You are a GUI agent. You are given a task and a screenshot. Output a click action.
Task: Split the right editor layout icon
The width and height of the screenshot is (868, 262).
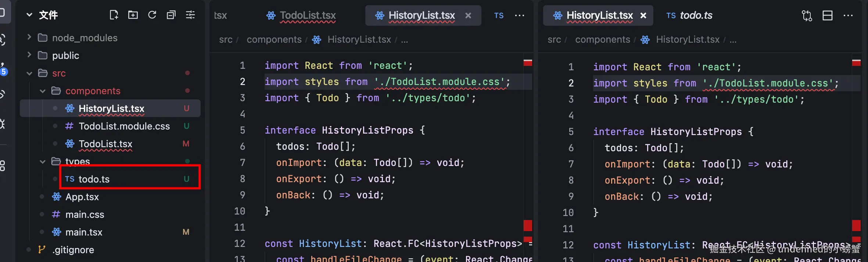828,15
